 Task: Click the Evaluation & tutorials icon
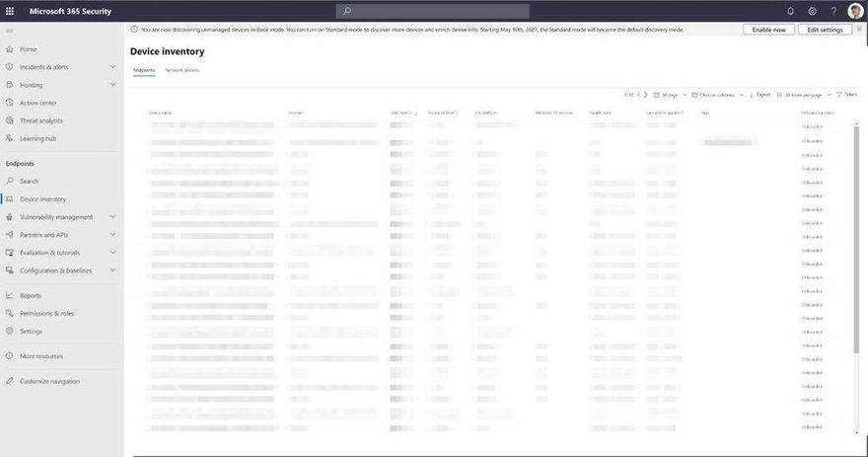pos(10,253)
